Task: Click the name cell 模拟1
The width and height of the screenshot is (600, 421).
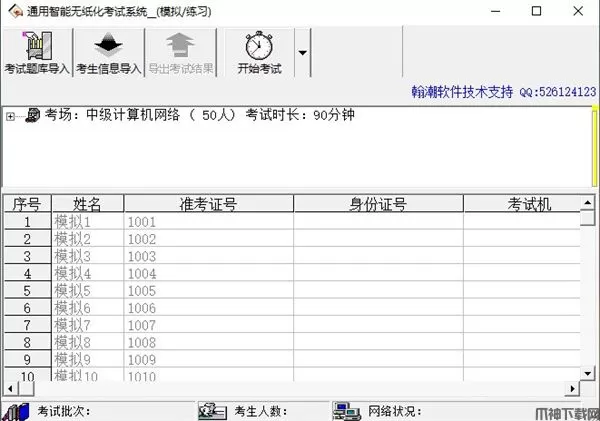Action: 88,222
